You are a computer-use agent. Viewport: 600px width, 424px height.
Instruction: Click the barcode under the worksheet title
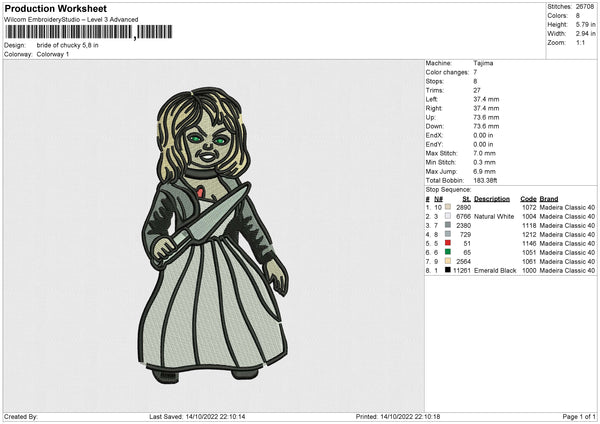pos(88,33)
